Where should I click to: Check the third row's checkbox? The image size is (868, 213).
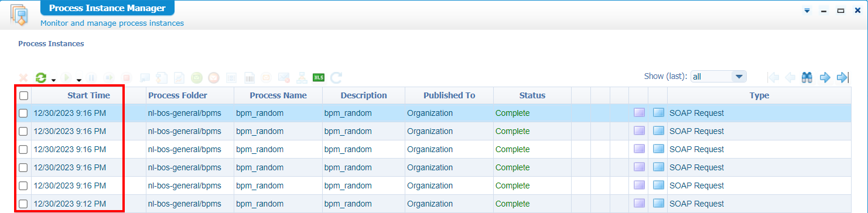tap(23, 150)
